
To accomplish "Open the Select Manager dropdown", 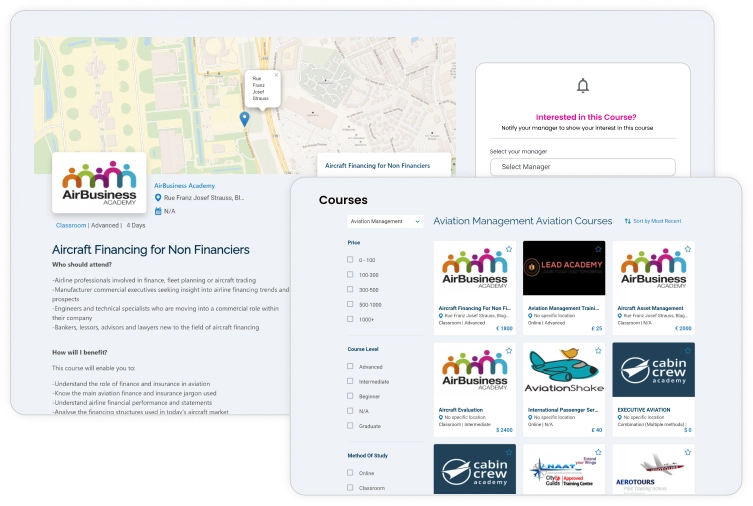I will (583, 167).
